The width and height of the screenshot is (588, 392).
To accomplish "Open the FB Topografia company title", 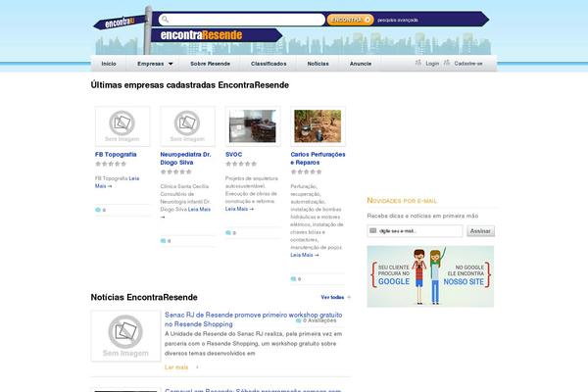I will point(116,155).
